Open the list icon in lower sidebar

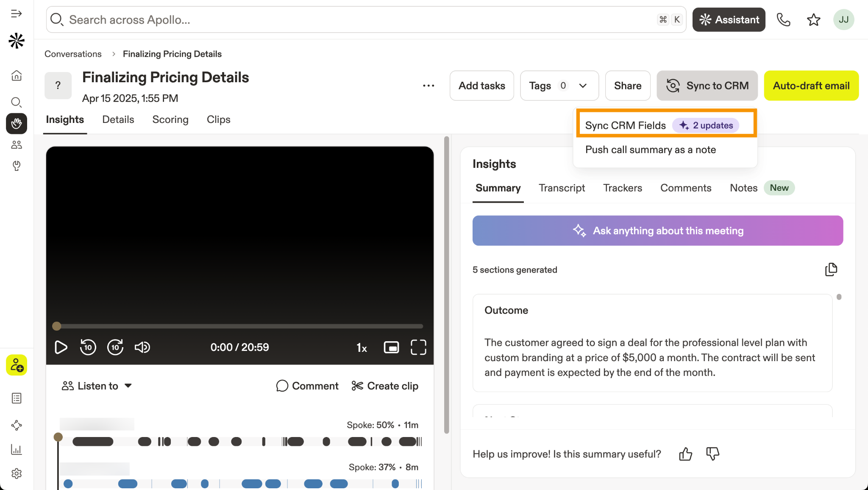click(17, 398)
